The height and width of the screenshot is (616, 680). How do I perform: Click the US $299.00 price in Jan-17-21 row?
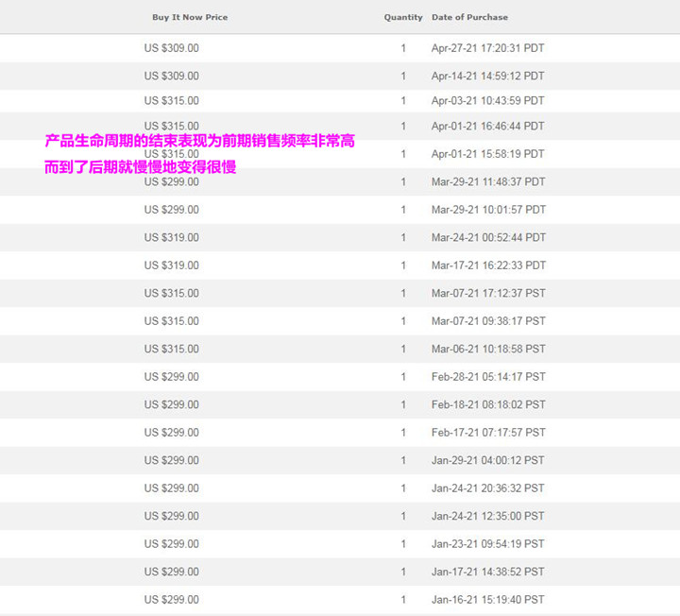[172, 572]
